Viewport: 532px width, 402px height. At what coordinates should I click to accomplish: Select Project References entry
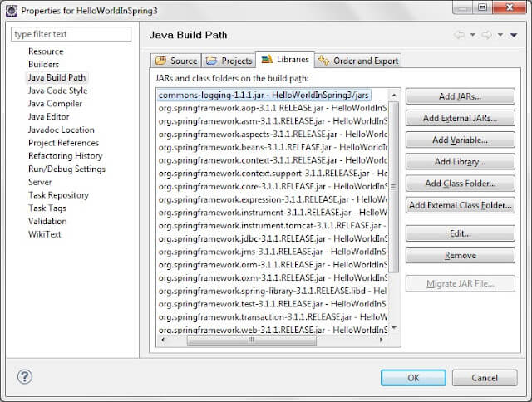pyautogui.click(x=63, y=143)
